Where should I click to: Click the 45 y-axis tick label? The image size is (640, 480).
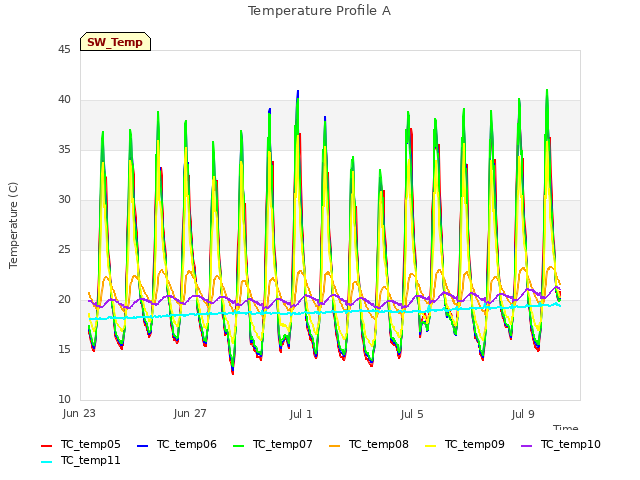pos(64,50)
